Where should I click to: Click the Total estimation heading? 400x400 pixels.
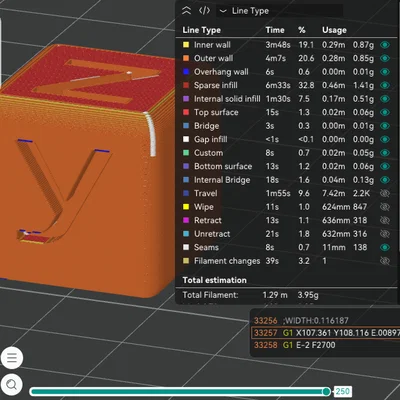point(215,280)
